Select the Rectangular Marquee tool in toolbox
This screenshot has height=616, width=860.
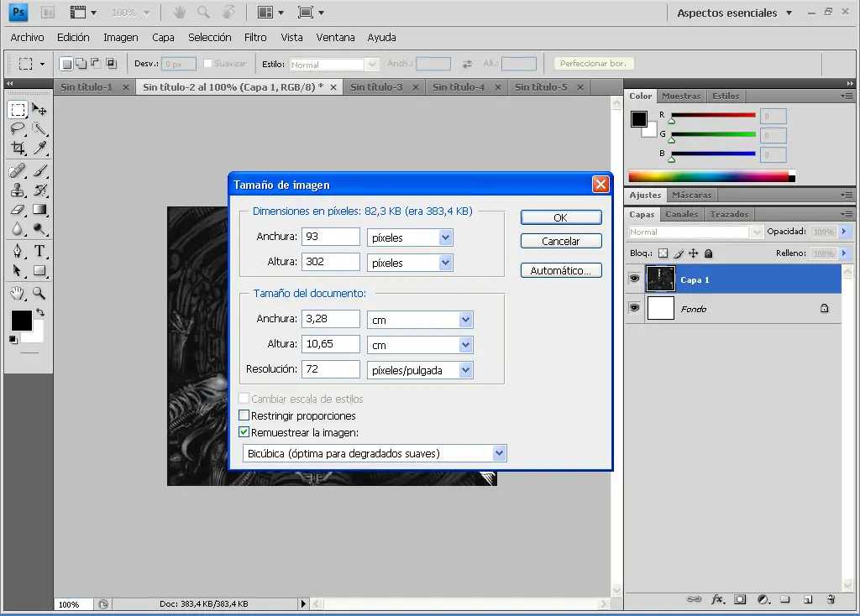coord(18,110)
